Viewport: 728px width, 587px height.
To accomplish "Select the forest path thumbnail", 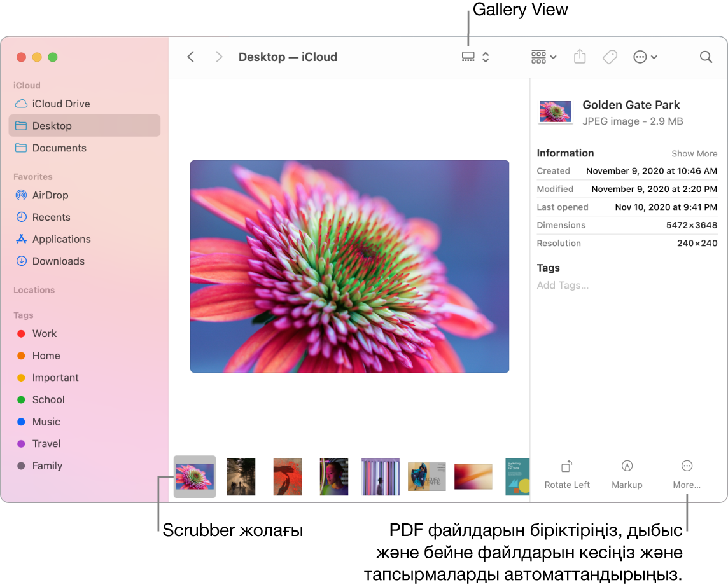I will (x=241, y=476).
